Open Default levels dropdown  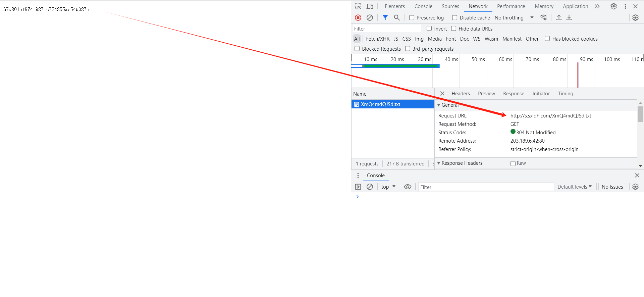click(x=575, y=187)
